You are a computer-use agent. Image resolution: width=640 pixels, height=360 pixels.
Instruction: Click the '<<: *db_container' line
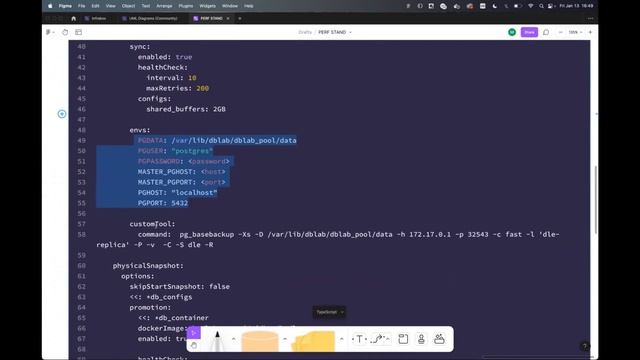coord(173,318)
